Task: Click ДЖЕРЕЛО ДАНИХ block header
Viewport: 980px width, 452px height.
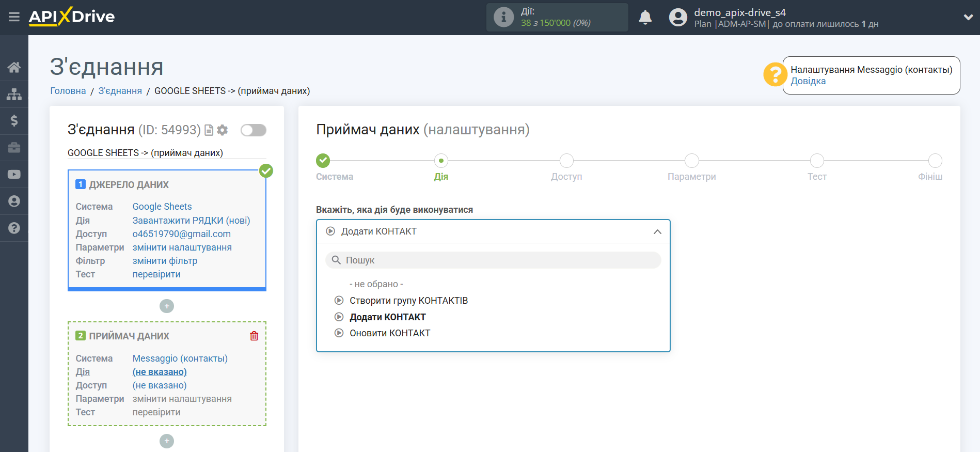Action: pos(129,185)
